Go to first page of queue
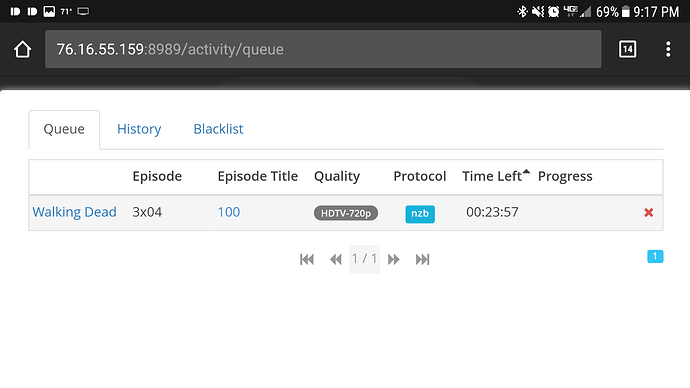The height and width of the screenshot is (388, 690). pyautogui.click(x=307, y=260)
